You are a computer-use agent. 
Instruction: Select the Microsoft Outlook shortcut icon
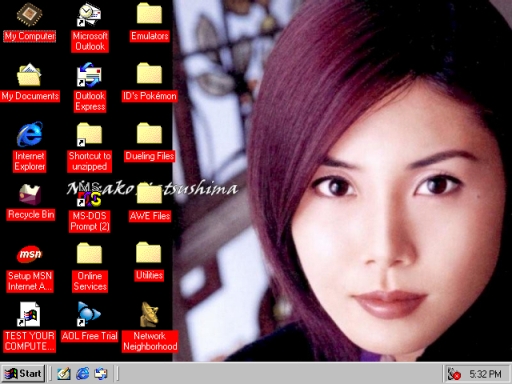point(89,15)
